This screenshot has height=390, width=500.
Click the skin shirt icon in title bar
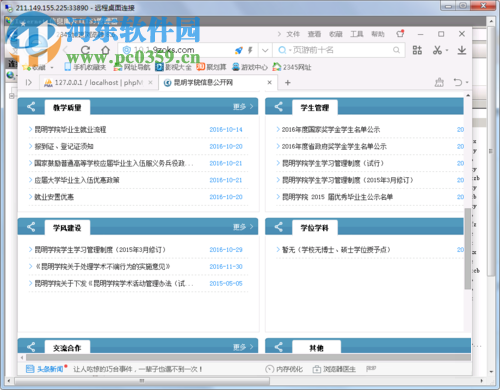tap(400, 34)
